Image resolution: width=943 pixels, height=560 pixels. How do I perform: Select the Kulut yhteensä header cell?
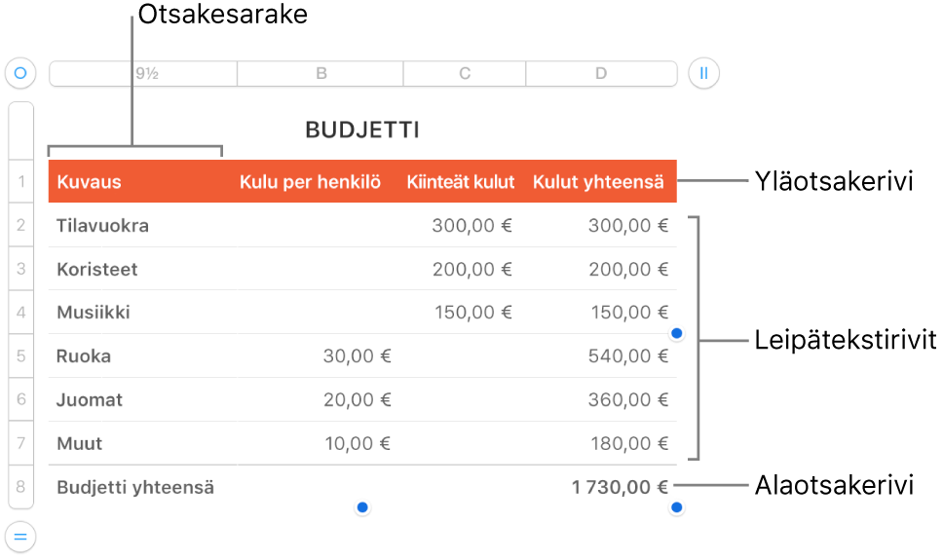(x=598, y=181)
